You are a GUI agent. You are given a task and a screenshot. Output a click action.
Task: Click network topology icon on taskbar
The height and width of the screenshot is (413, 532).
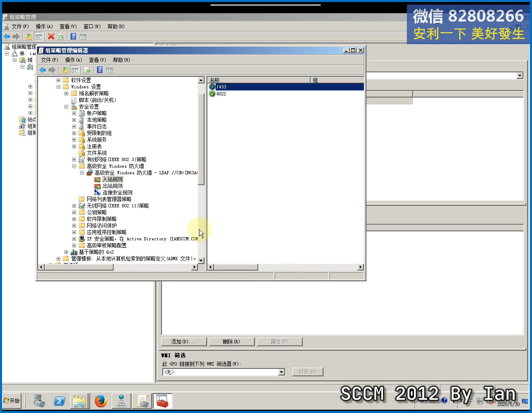coord(121,401)
